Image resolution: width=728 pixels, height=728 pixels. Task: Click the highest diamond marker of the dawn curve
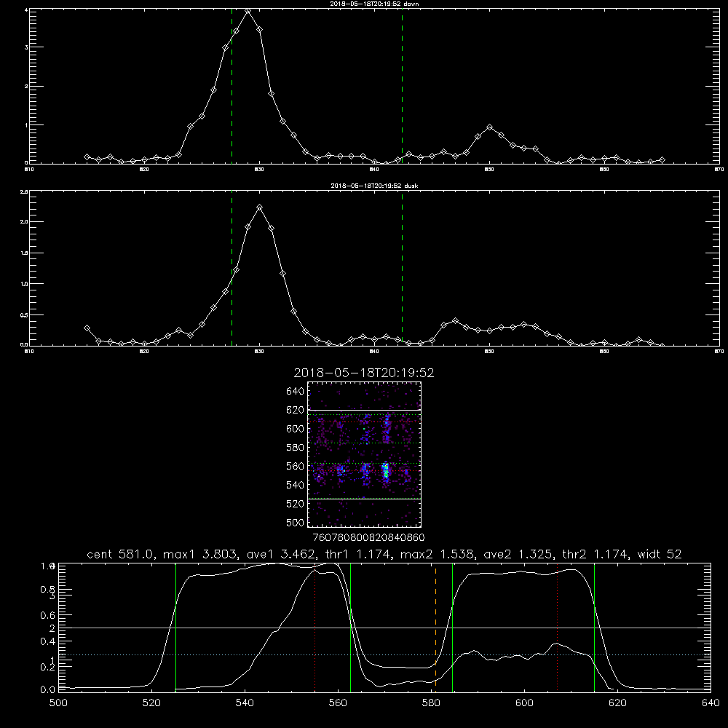(248, 11)
